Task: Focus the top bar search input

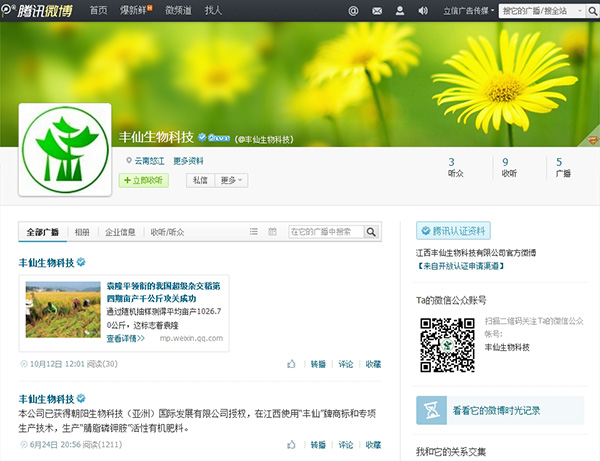Action: pos(538,11)
